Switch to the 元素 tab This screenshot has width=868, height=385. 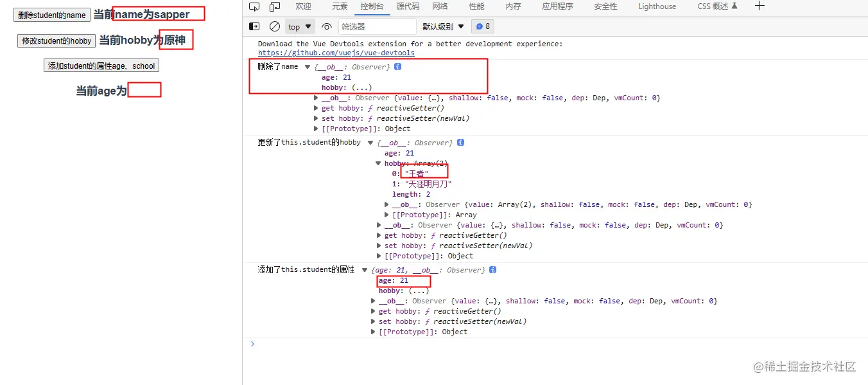click(340, 6)
